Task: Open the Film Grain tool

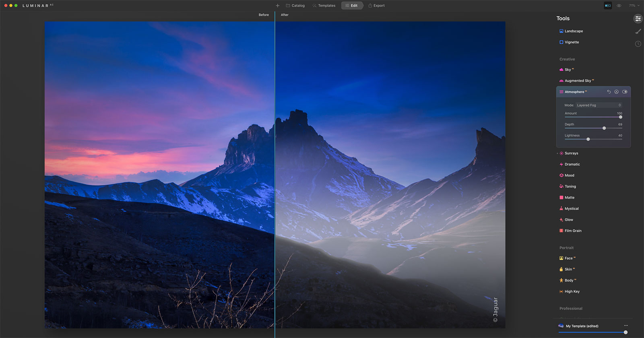Action: pyautogui.click(x=573, y=231)
